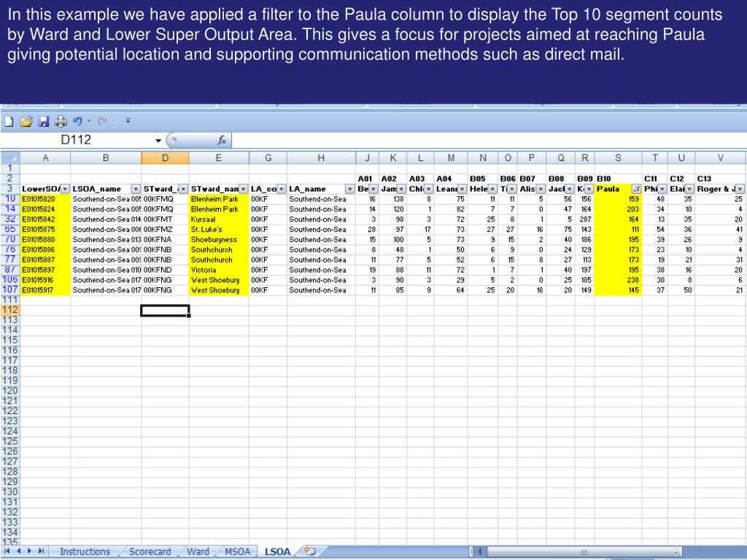Click the next sheet tab arrow
The width and height of the screenshot is (747, 560).
click(x=29, y=551)
